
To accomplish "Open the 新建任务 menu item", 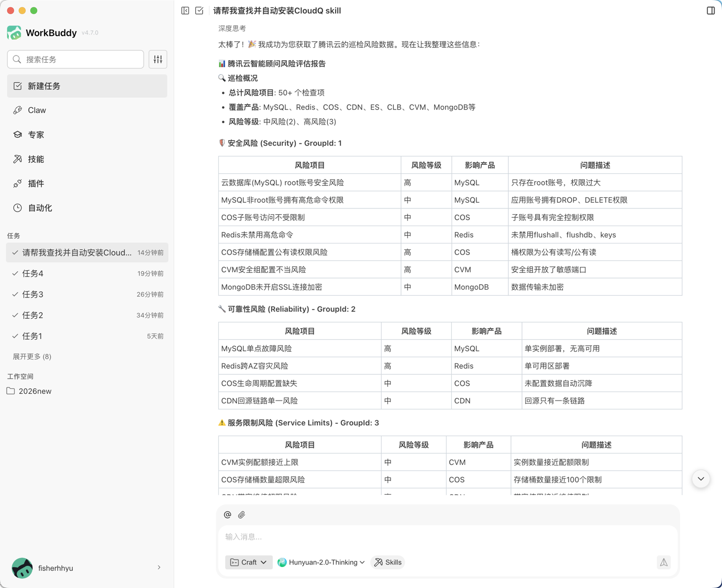I will pyautogui.click(x=87, y=86).
